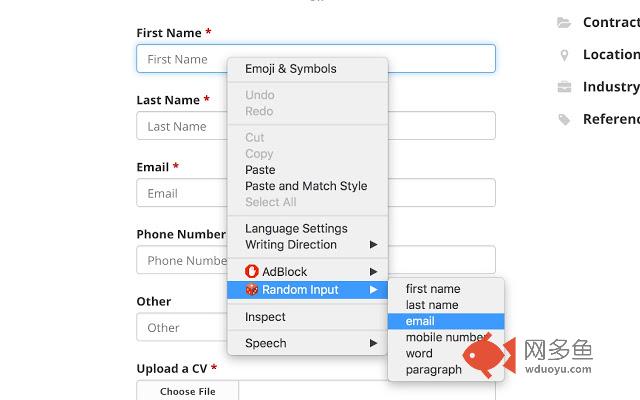Click the Reference tag icon

point(564,119)
